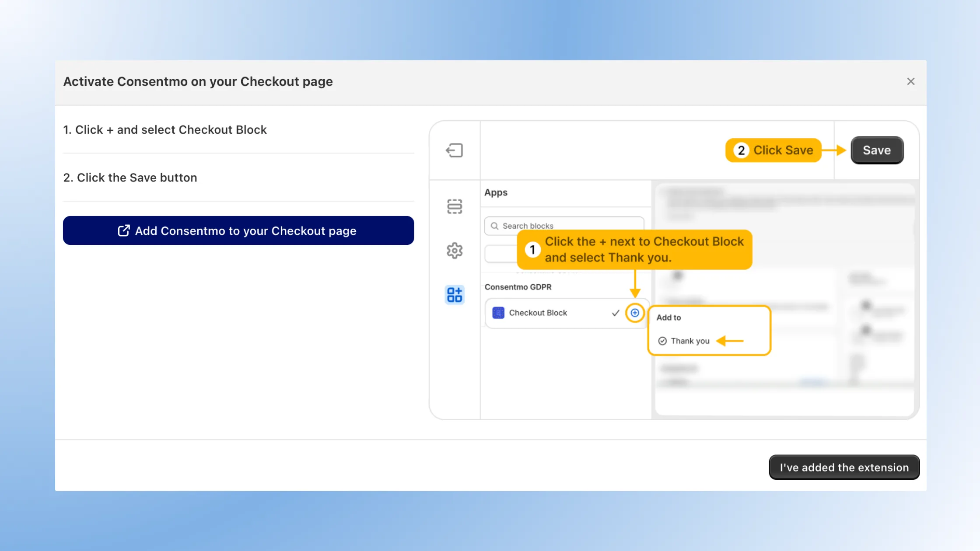Close the Activate Consentmo dialog
This screenshot has width=980, height=551.
coord(911,81)
